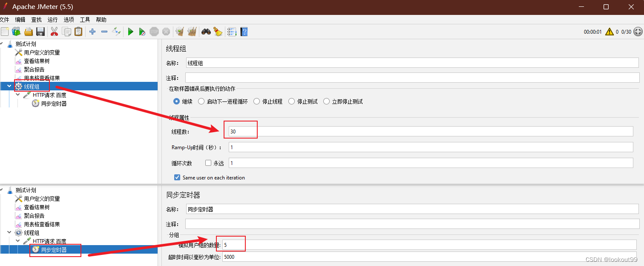Viewport: 644px width, 266px height.
Task: Open the 查找 menu
Action: point(36,20)
